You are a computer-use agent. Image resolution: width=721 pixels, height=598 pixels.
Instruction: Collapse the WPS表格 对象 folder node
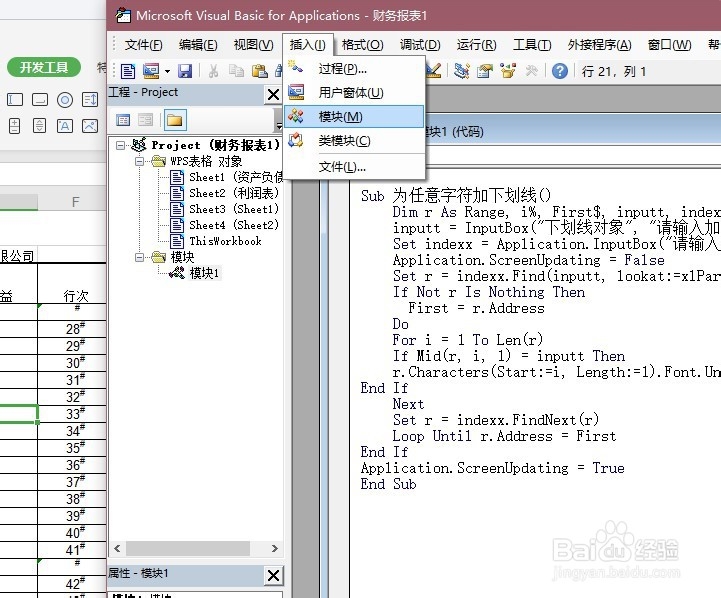coord(139,161)
